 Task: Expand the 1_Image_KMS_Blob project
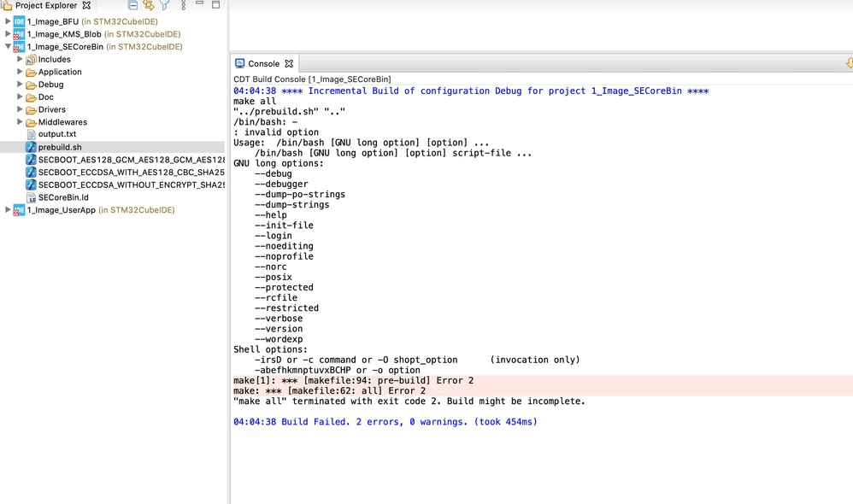pos(8,33)
